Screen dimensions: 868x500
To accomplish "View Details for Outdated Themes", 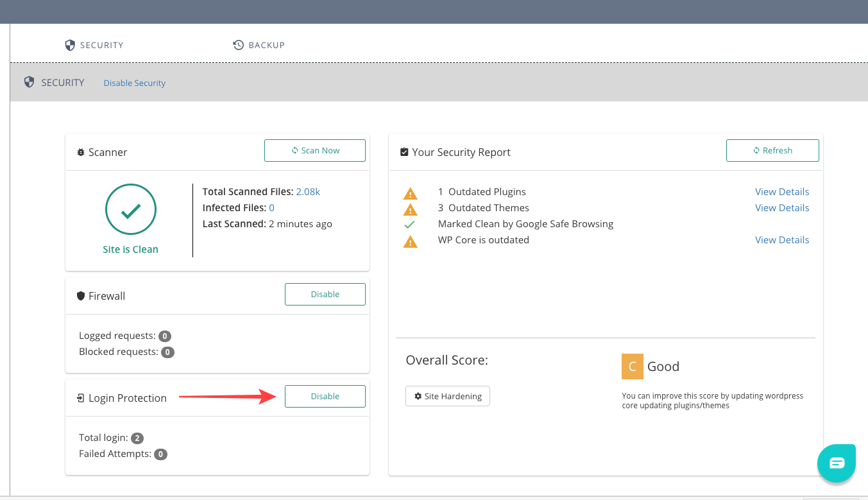I will tap(782, 208).
